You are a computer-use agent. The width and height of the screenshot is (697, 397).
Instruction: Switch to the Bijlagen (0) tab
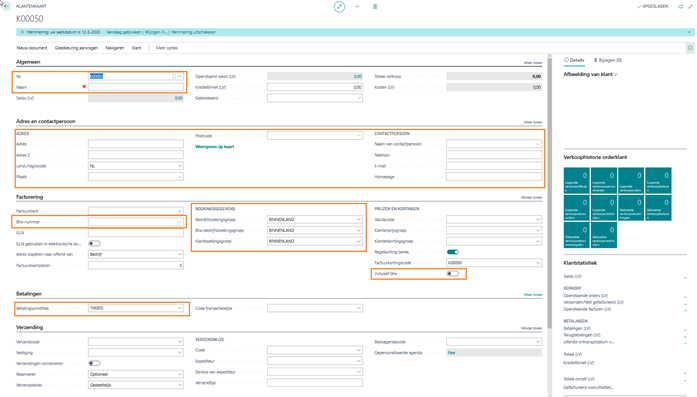608,60
